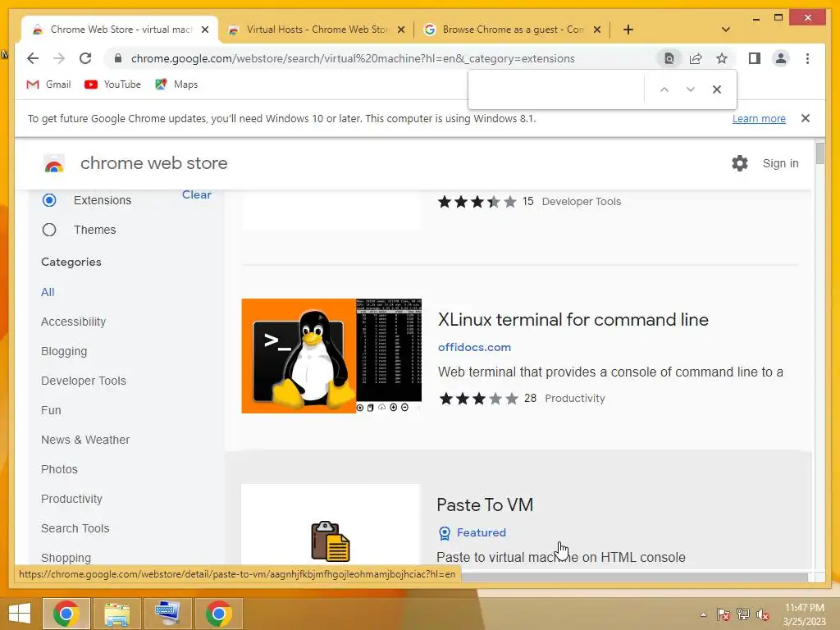Clear the extensions filter
Image resolution: width=840 pixels, height=630 pixels.
[x=197, y=194]
